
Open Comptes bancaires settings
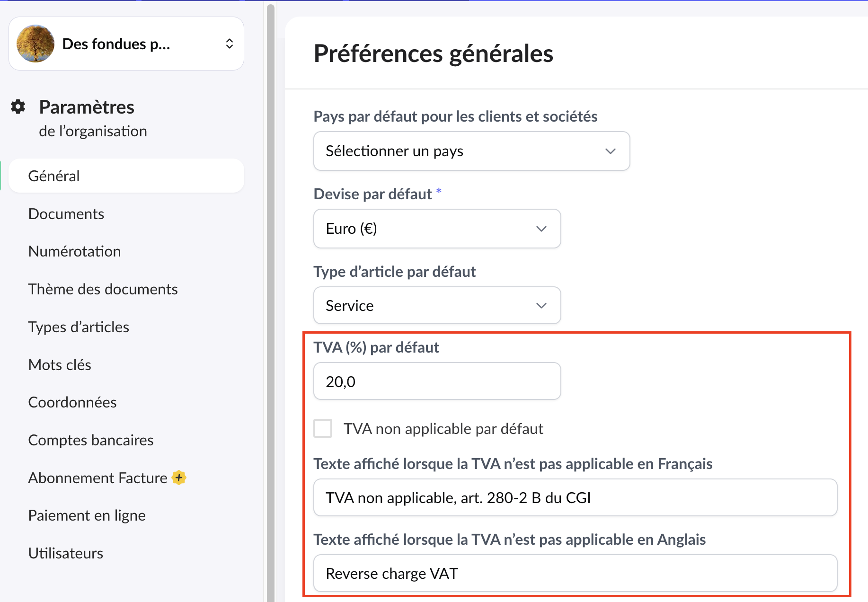[x=91, y=440]
